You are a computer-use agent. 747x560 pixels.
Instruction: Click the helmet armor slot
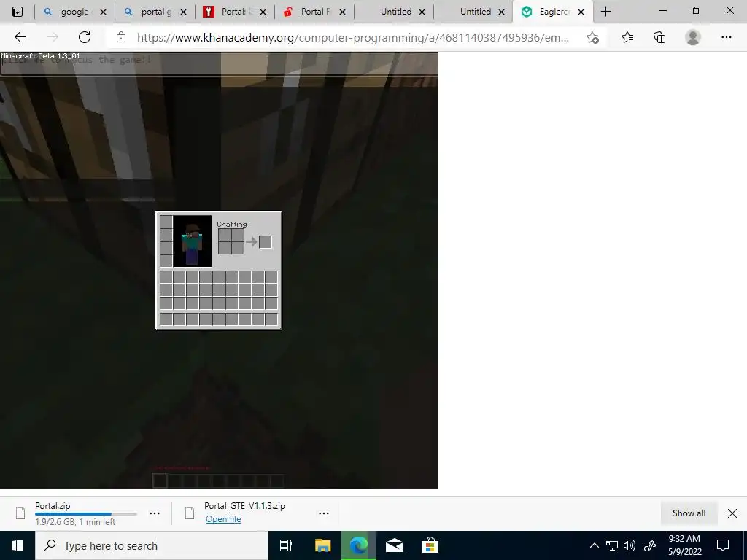pyautogui.click(x=166, y=222)
